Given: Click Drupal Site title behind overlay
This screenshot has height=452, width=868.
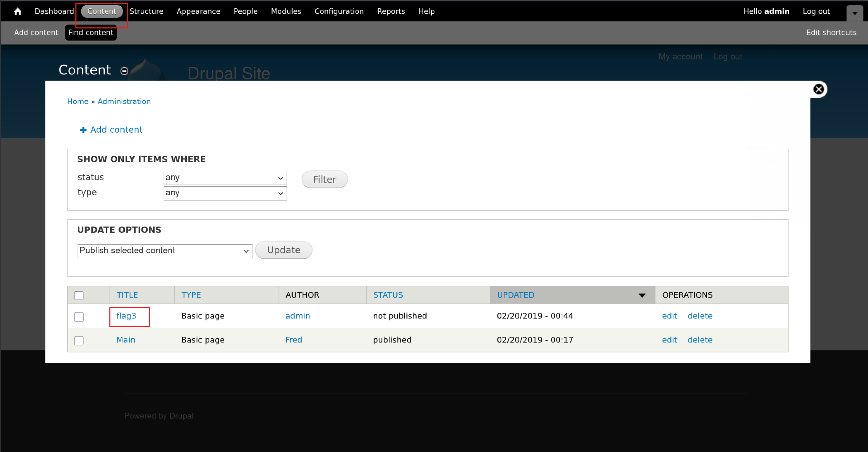Looking at the screenshot, I should (x=229, y=73).
